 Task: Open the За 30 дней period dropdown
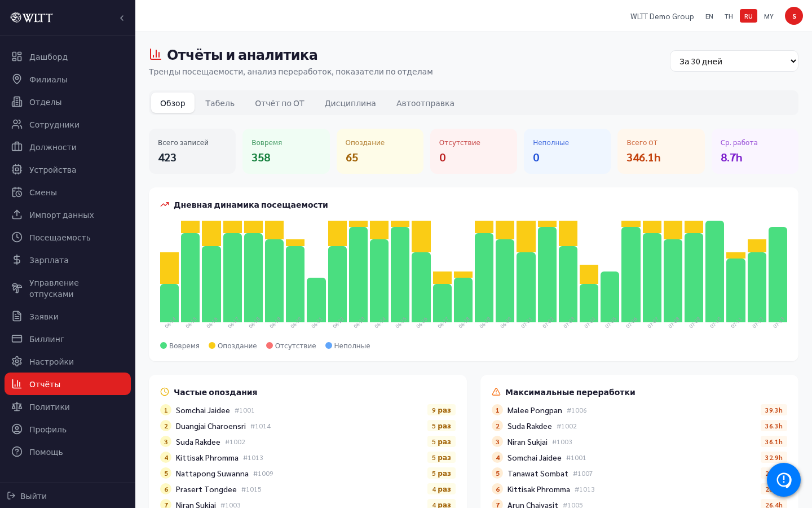pyautogui.click(x=734, y=61)
